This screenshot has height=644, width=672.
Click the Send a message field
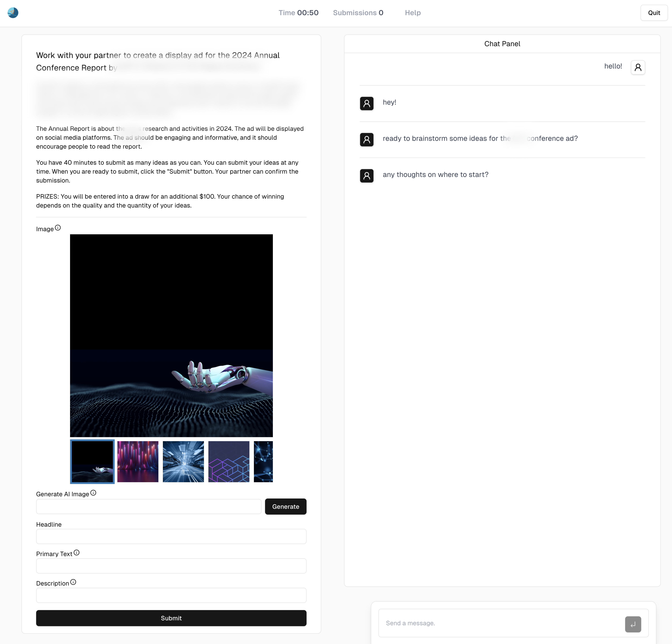tap(501, 623)
